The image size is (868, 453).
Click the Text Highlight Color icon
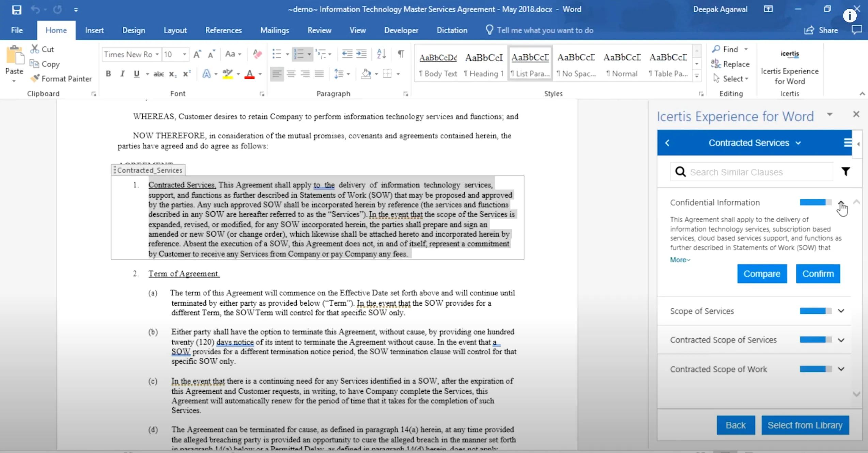[x=228, y=74]
